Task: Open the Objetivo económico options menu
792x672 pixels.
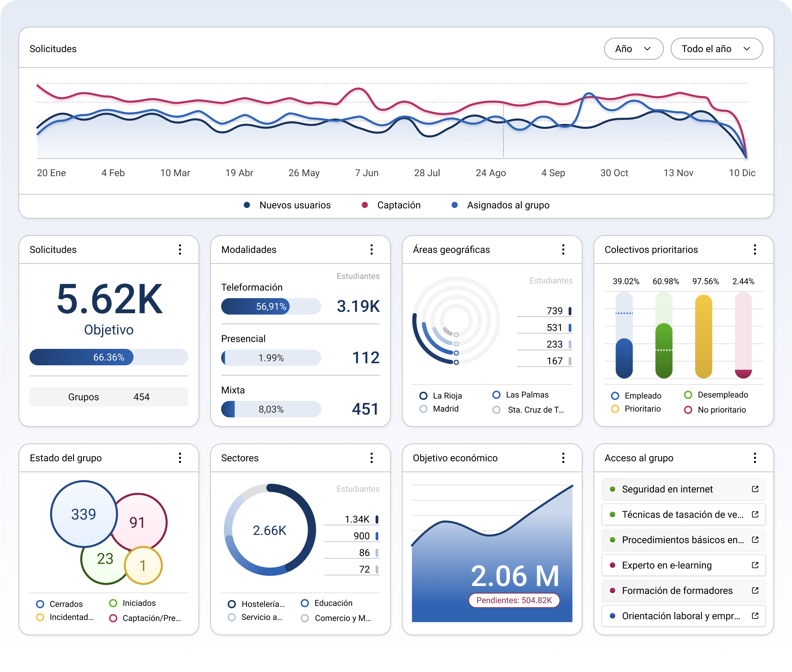Action: [563, 458]
